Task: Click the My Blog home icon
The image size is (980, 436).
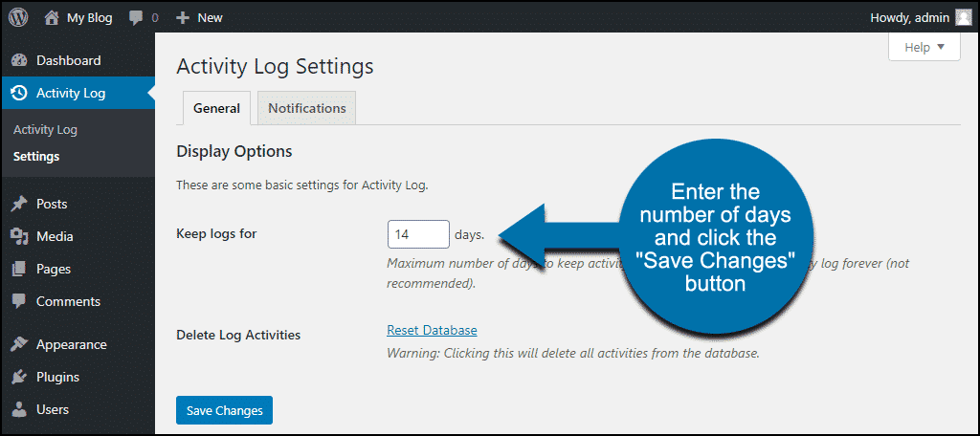Action: pos(52,17)
